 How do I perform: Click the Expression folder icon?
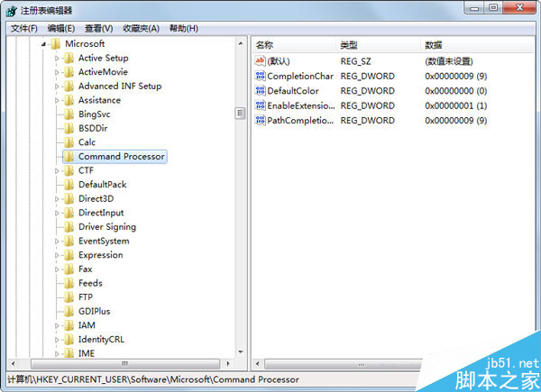click(x=69, y=255)
